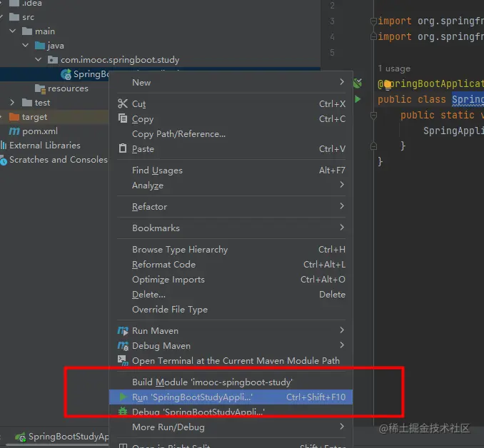Click the Spring icon in bottom run tab
Screen dimensions: 484x448
point(21,437)
